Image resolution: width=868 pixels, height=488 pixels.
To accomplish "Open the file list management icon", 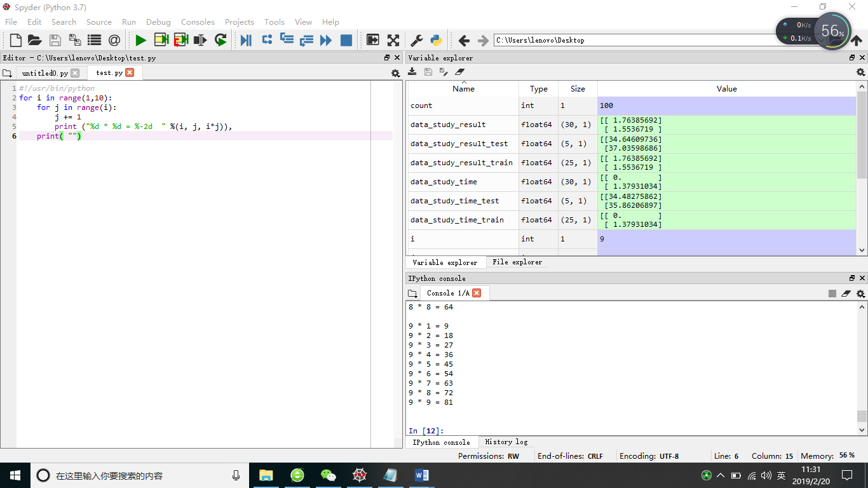I will coord(95,40).
